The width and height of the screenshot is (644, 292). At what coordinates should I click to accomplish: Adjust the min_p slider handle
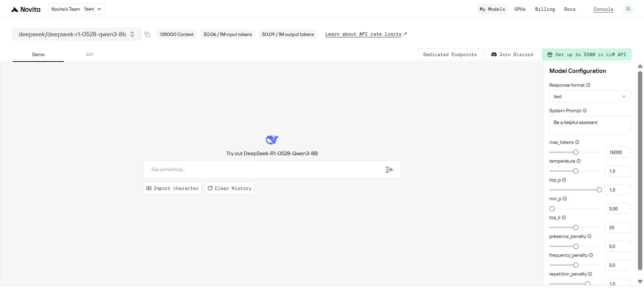pos(552,209)
